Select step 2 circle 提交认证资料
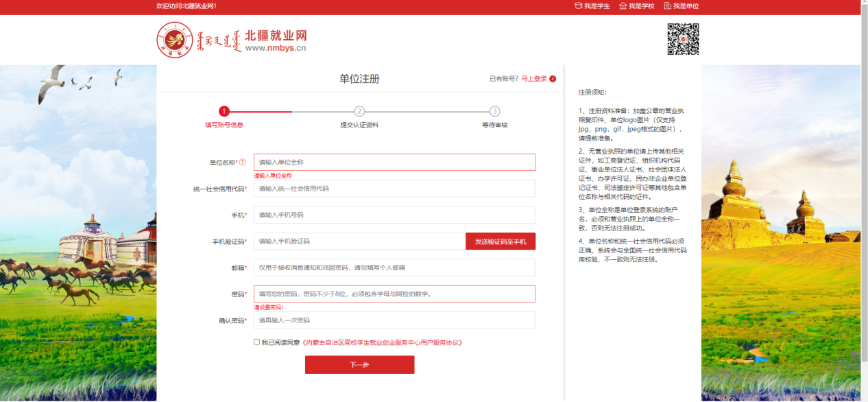Viewport: 868px width, 402px height. (359, 111)
